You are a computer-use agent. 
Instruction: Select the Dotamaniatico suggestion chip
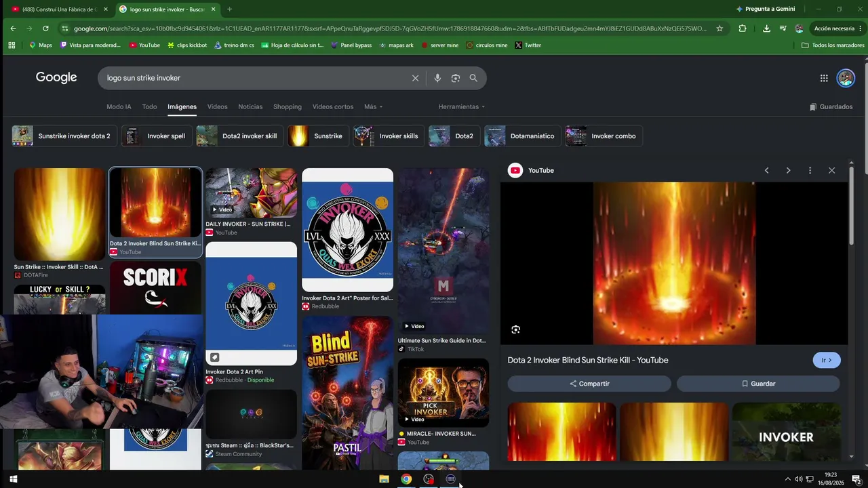point(522,136)
